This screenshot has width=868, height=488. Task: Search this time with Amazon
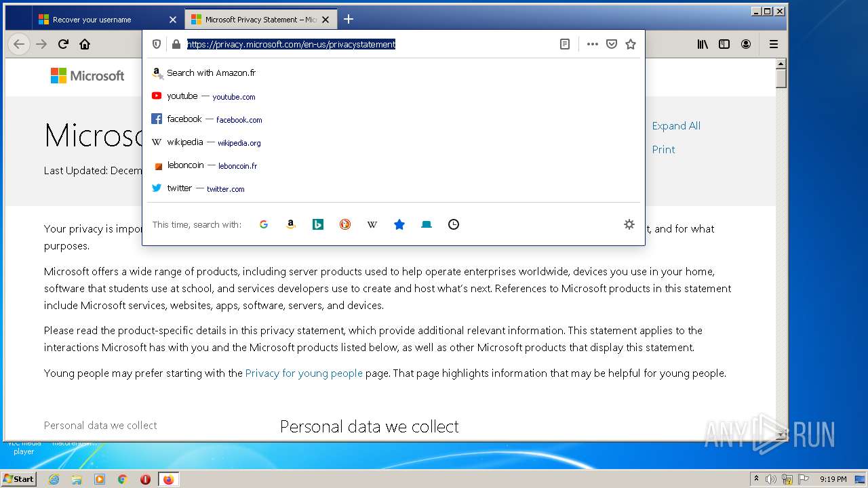291,224
